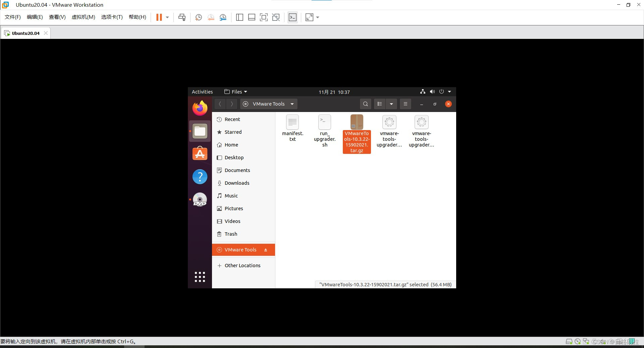Enter VMware full screen mode

[x=264, y=17]
